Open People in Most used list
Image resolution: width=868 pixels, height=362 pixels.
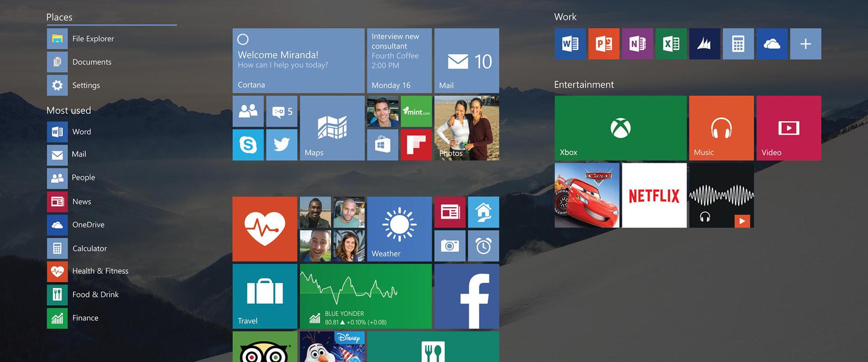71,178
